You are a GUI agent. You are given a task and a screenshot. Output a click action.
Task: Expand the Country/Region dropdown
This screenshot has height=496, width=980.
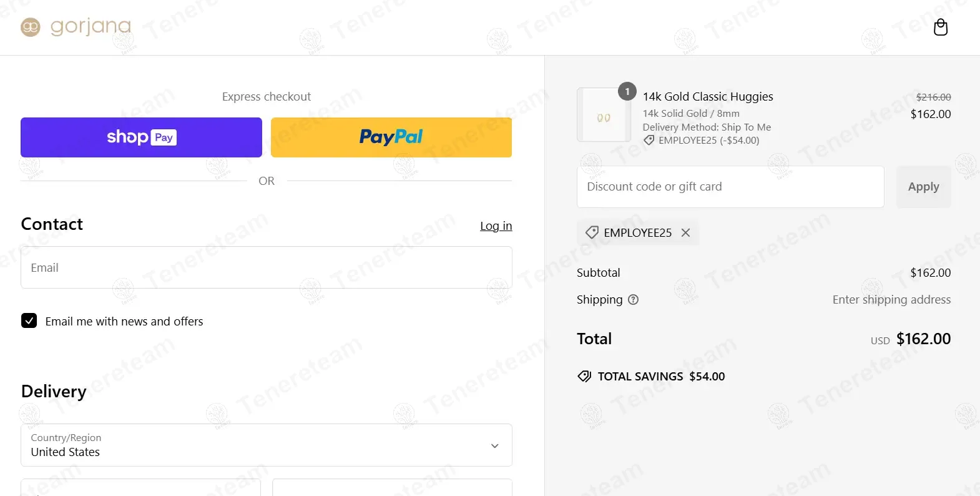coord(266,445)
